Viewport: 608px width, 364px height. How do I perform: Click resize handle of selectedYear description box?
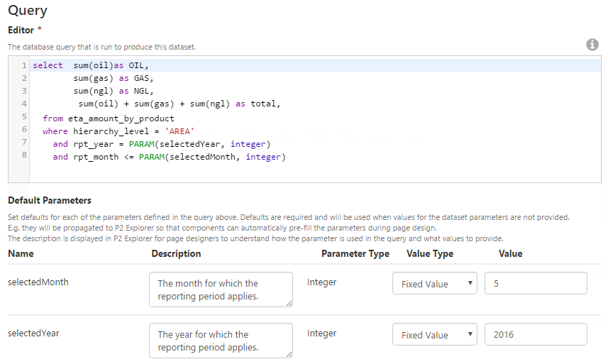pos(289,354)
